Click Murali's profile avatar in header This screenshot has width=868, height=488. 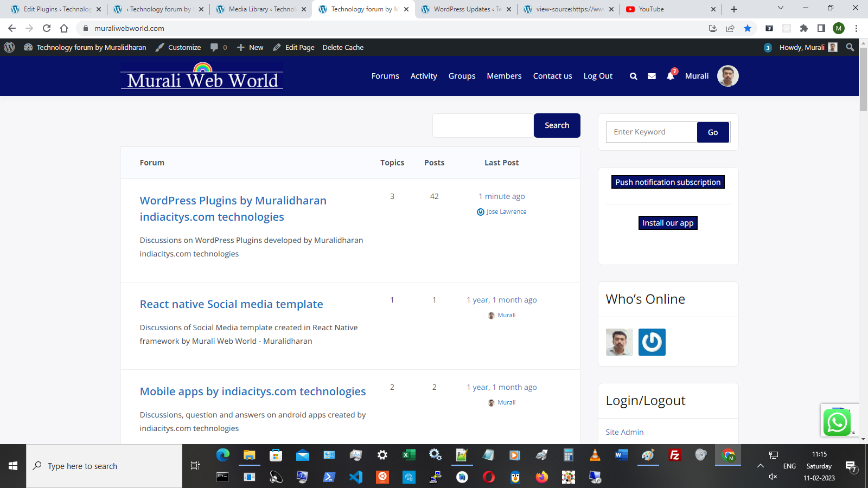727,76
